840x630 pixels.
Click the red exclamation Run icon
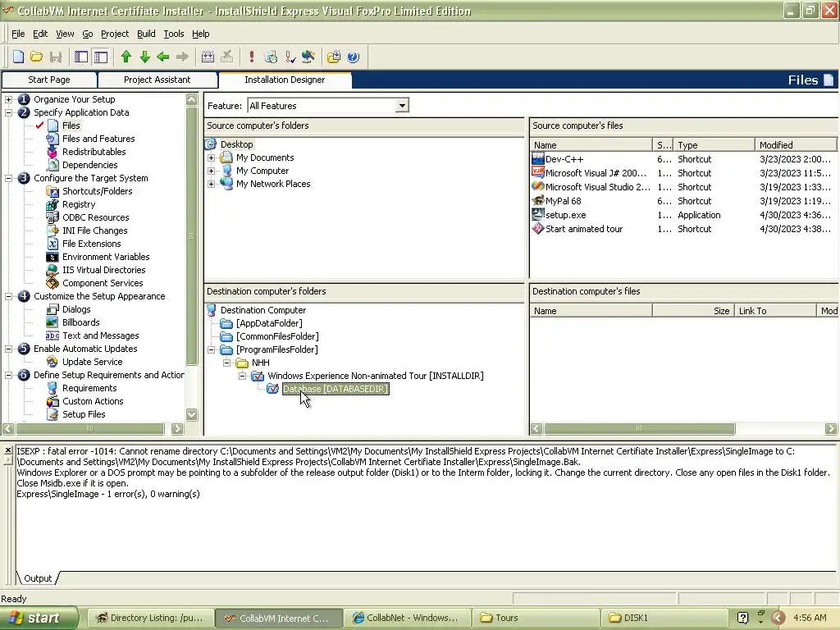[251, 57]
